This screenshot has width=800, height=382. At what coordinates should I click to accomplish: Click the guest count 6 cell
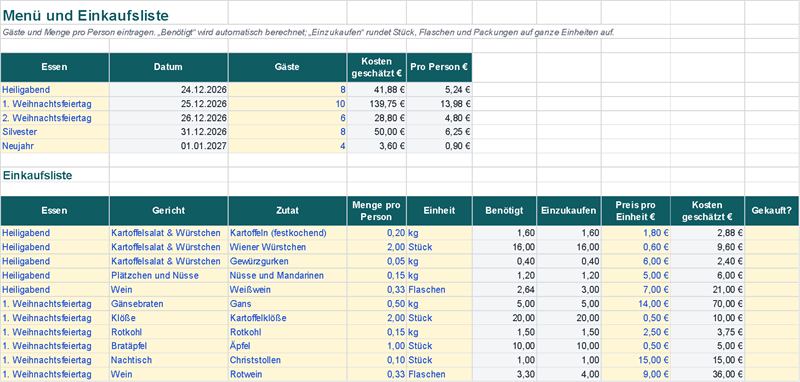[x=288, y=118]
